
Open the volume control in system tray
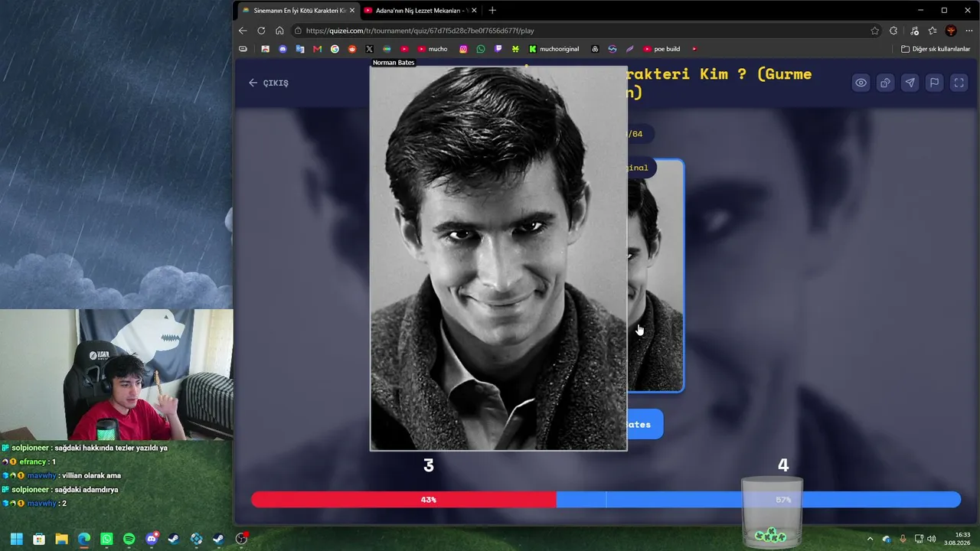coord(932,539)
